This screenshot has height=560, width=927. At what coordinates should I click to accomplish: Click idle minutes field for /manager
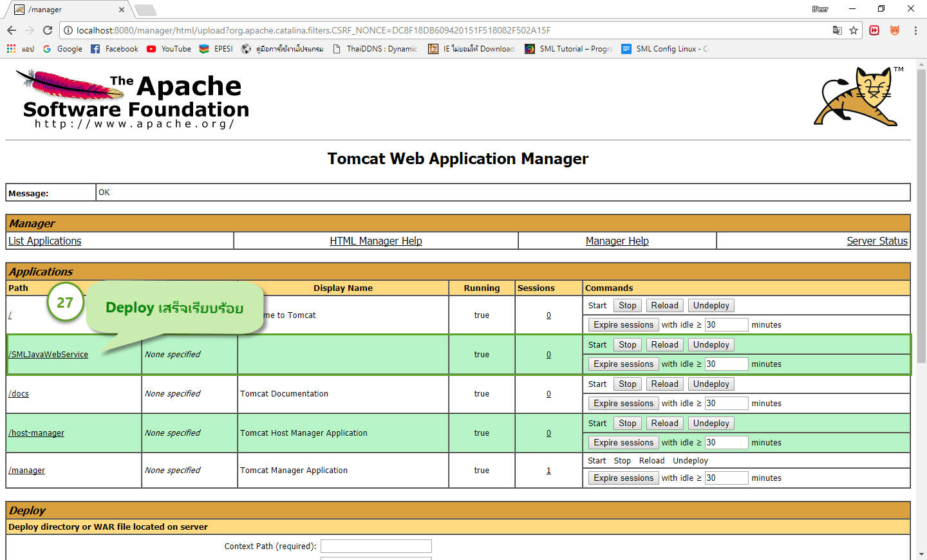coord(726,478)
